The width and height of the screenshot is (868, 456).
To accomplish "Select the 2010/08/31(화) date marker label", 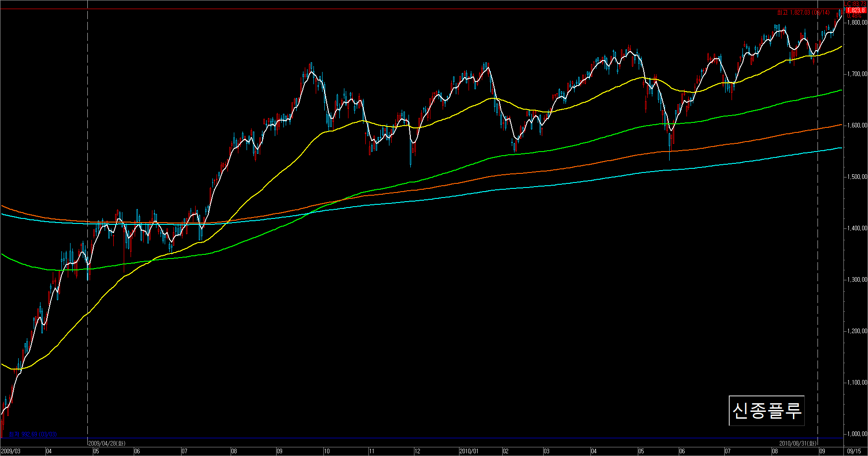I will tap(798, 443).
